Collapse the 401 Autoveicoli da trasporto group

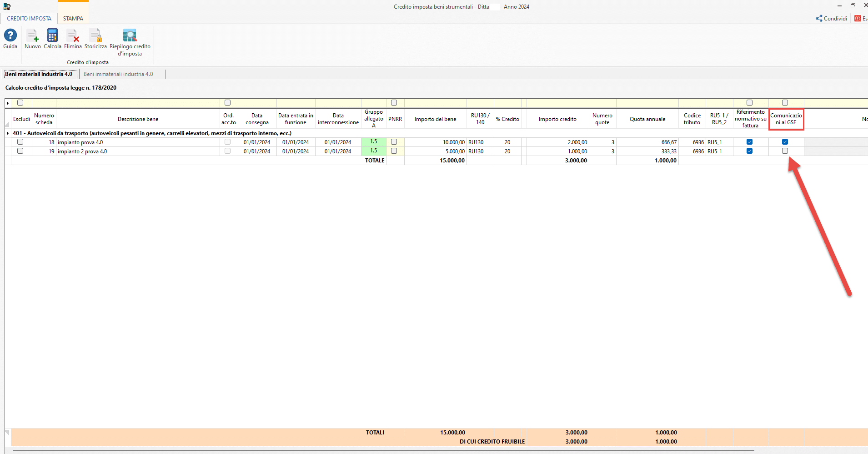pyautogui.click(x=8, y=133)
